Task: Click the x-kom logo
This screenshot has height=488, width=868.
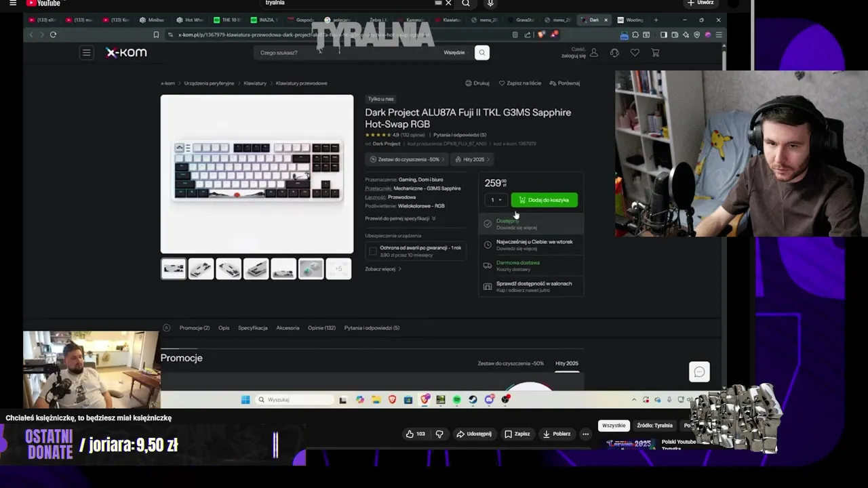Action: pyautogui.click(x=126, y=52)
